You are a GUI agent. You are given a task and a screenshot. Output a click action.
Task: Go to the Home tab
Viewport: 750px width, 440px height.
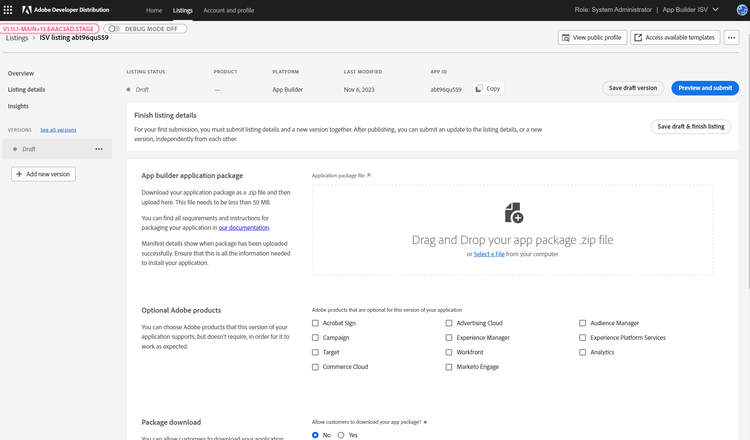click(x=154, y=10)
